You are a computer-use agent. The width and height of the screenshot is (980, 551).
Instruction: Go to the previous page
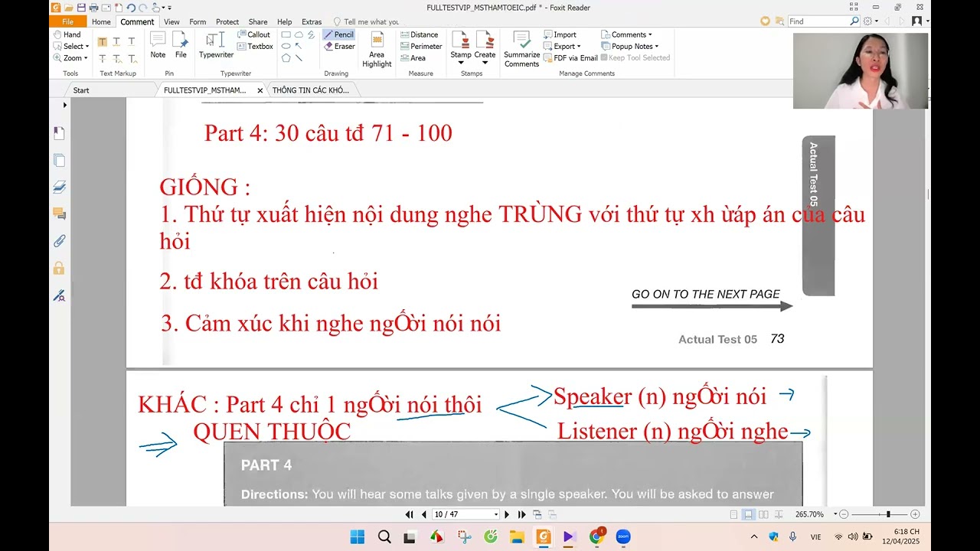pyautogui.click(x=423, y=514)
